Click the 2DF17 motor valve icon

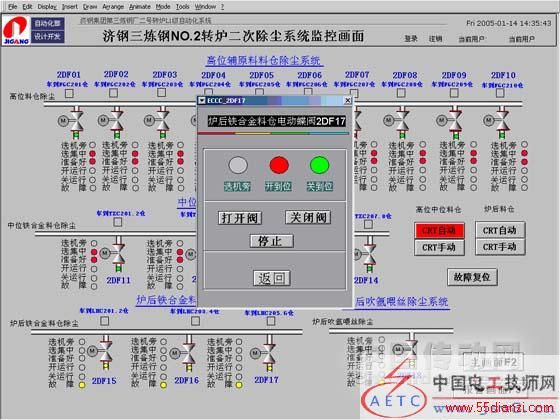point(264,353)
